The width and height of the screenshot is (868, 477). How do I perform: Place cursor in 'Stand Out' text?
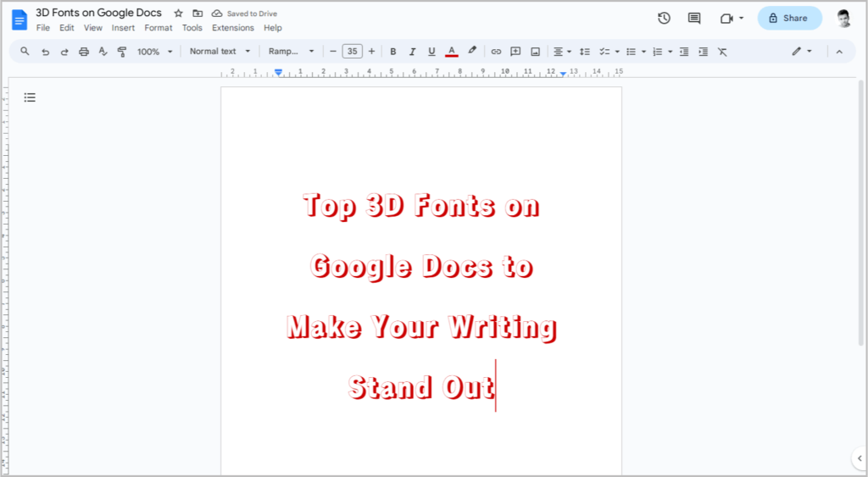click(420, 387)
